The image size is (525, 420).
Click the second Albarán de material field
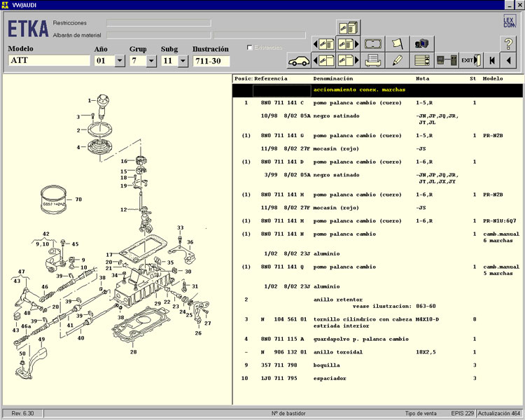(x=260, y=35)
